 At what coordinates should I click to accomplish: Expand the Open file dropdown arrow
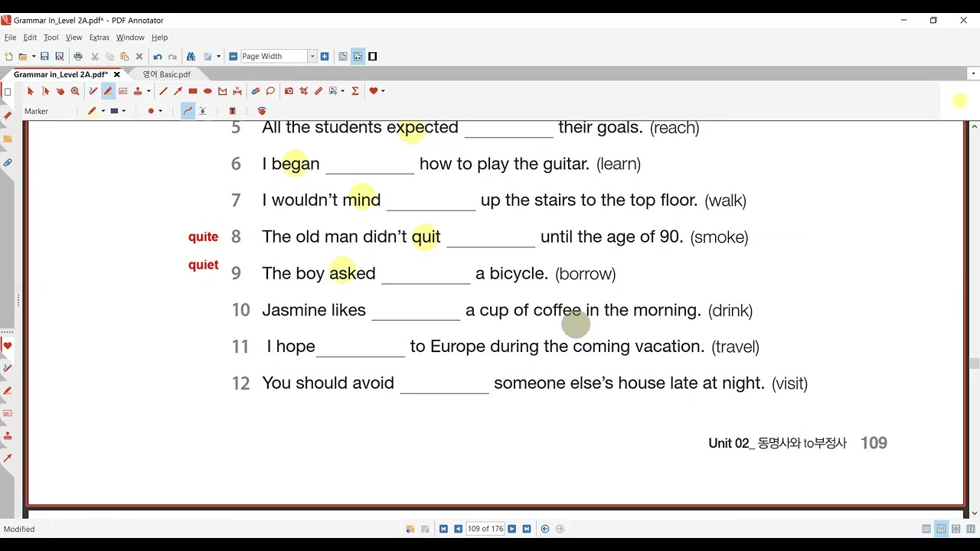click(x=33, y=57)
